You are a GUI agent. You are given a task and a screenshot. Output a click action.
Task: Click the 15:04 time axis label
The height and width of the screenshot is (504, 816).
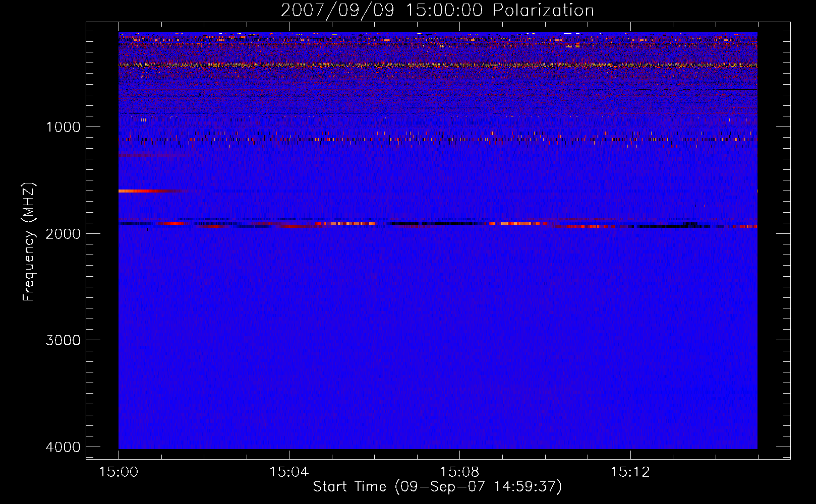289,472
